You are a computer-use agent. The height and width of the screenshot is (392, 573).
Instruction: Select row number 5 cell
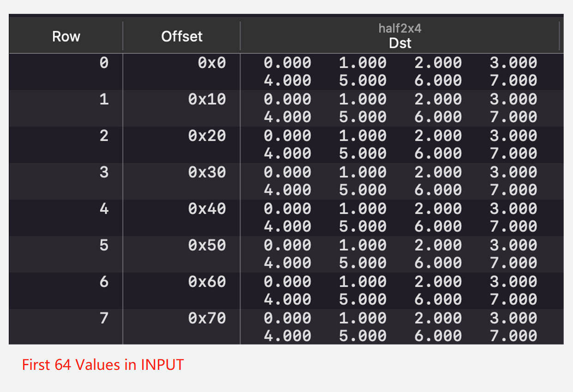tap(104, 245)
